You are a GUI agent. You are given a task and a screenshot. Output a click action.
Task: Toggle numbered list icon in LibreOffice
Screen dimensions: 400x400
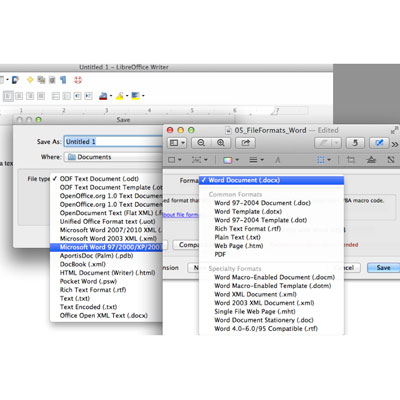click(x=56, y=96)
